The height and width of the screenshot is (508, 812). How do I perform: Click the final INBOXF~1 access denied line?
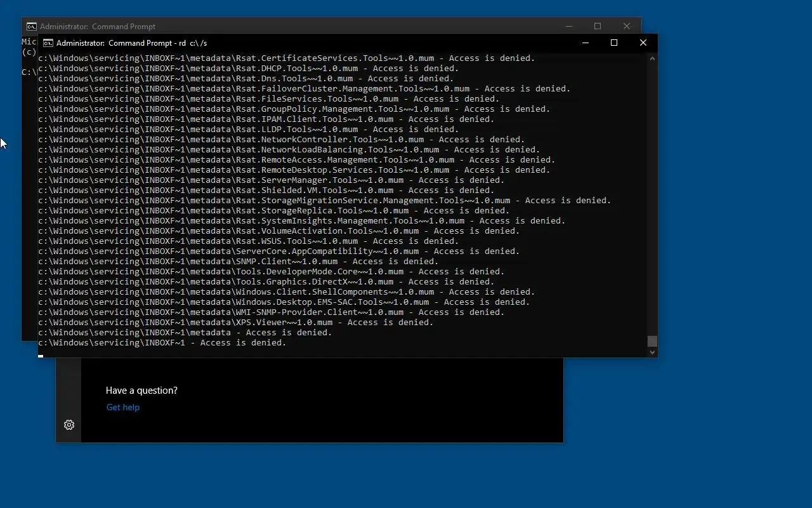coord(162,343)
